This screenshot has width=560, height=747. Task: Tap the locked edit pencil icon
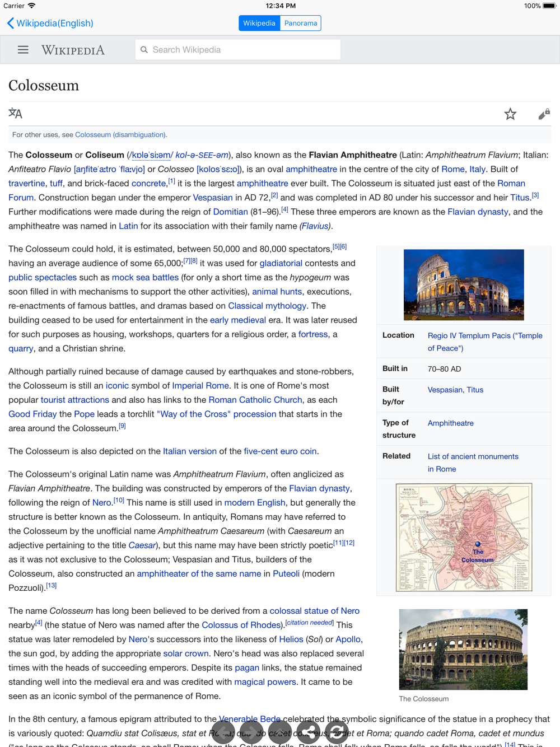pos(544,114)
